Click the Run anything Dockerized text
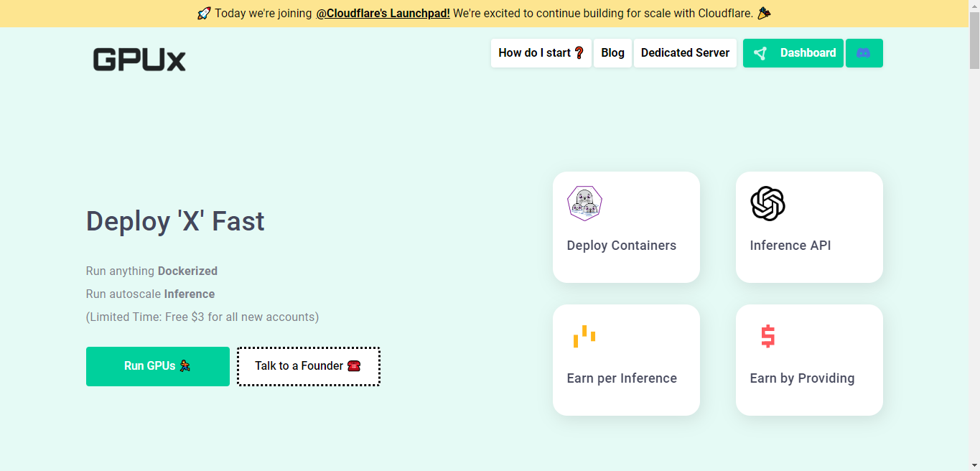 (x=151, y=271)
